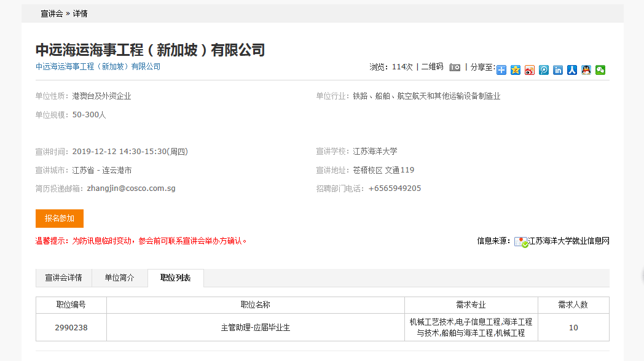This screenshot has width=644, height=361.
Task: Share to QQ Zone via star icon
Action: 516,70
